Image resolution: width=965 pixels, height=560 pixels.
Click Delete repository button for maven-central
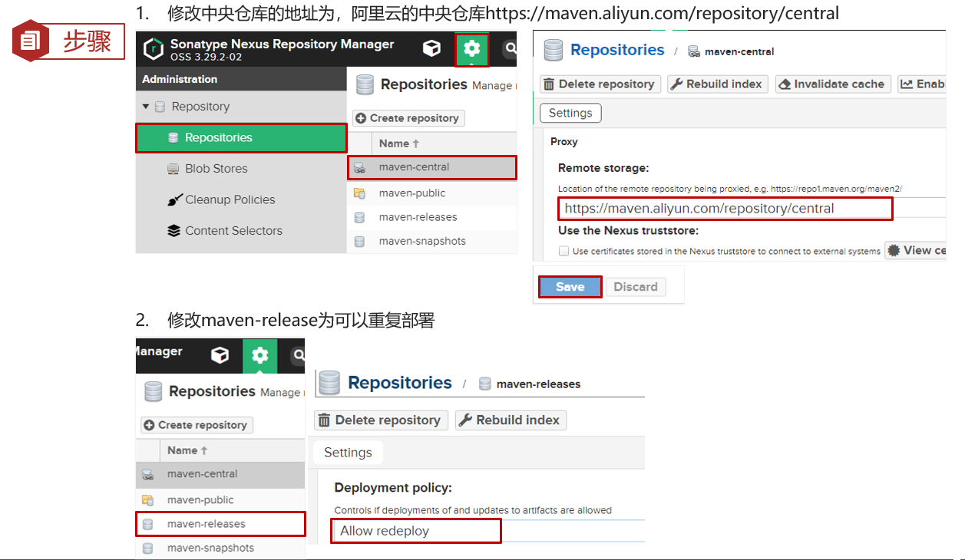600,84
